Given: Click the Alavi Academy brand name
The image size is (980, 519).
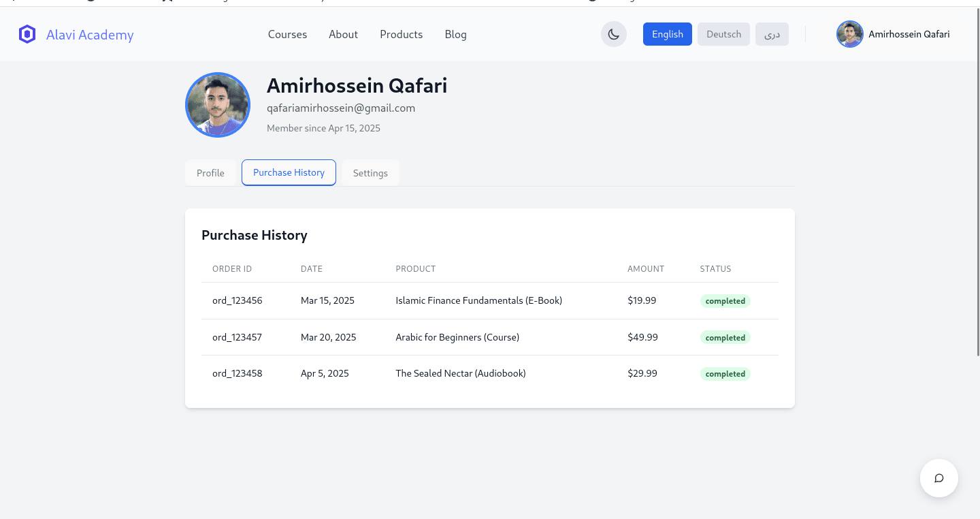Looking at the screenshot, I should tap(90, 35).
